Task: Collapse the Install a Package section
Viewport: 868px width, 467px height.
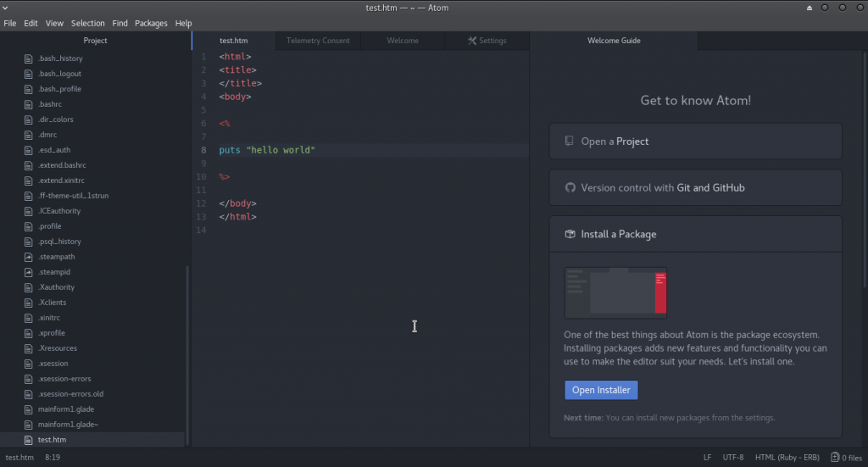Action: coord(695,234)
